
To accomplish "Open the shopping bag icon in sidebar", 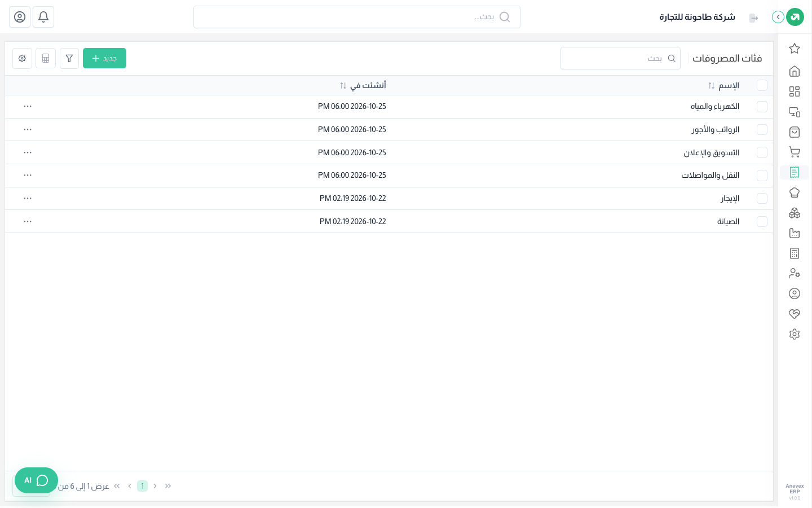I will pos(795,132).
